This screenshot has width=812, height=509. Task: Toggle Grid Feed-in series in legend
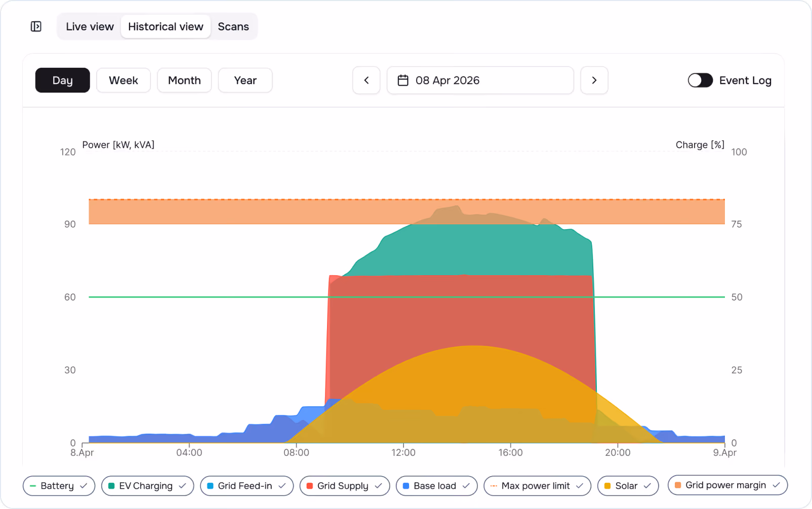click(x=247, y=486)
